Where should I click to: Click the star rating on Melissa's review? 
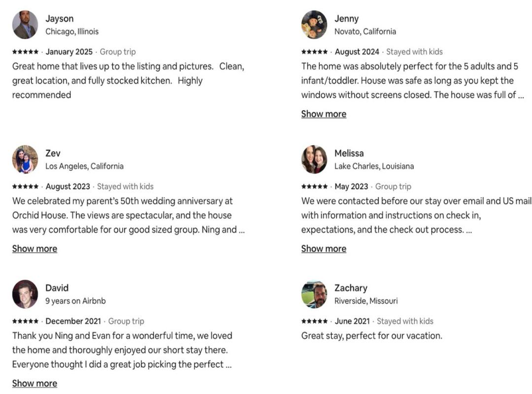(x=314, y=187)
